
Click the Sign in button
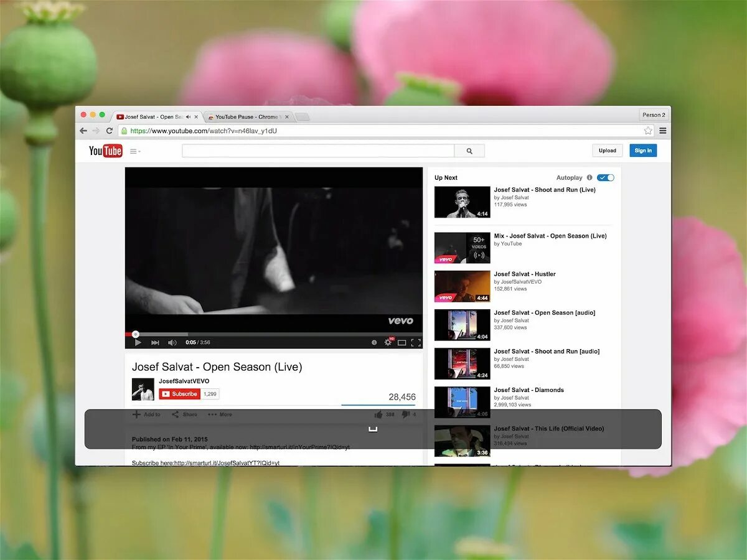tap(643, 151)
